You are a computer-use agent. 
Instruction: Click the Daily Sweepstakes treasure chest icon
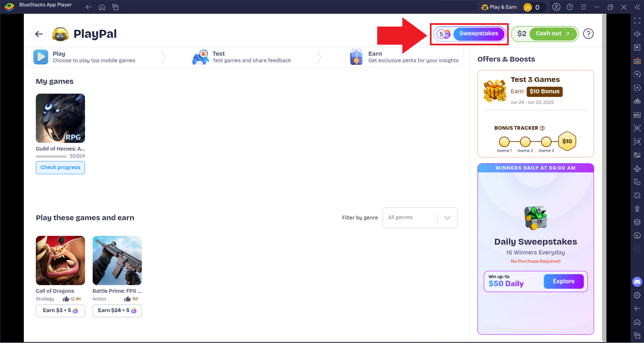(536, 218)
